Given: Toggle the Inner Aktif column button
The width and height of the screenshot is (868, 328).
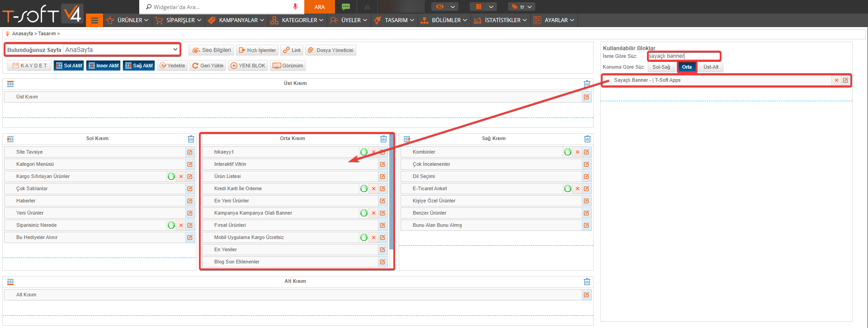Looking at the screenshot, I should pos(104,66).
